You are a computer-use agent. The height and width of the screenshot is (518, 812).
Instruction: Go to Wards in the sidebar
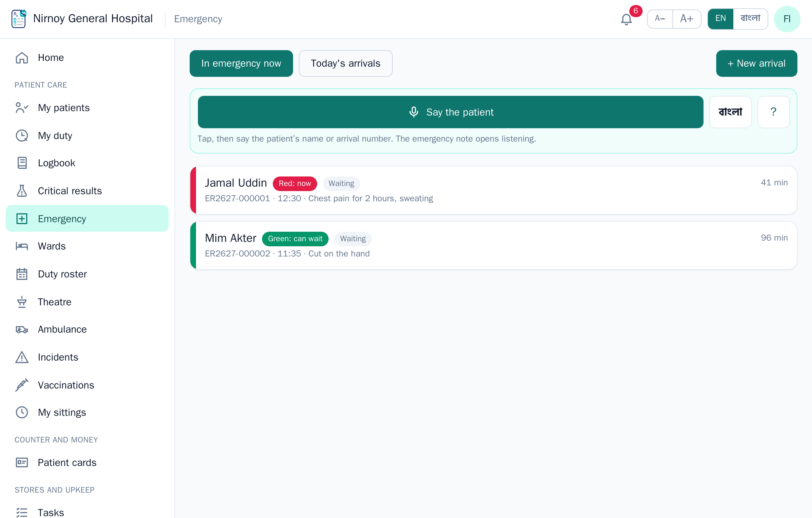pos(87,246)
